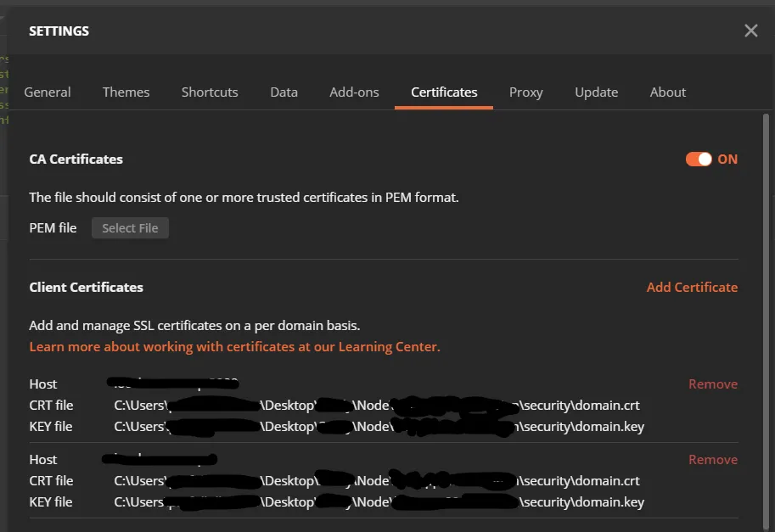Open the Proxy settings tab
The image size is (775, 532).
pos(525,92)
